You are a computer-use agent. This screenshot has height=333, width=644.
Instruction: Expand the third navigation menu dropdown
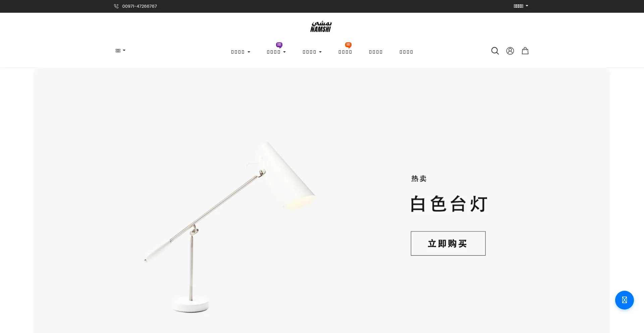click(312, 52)
